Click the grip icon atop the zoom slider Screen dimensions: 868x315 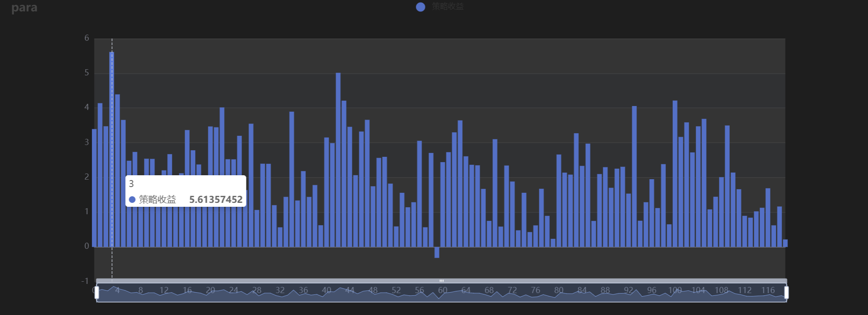tap(441, 280)
